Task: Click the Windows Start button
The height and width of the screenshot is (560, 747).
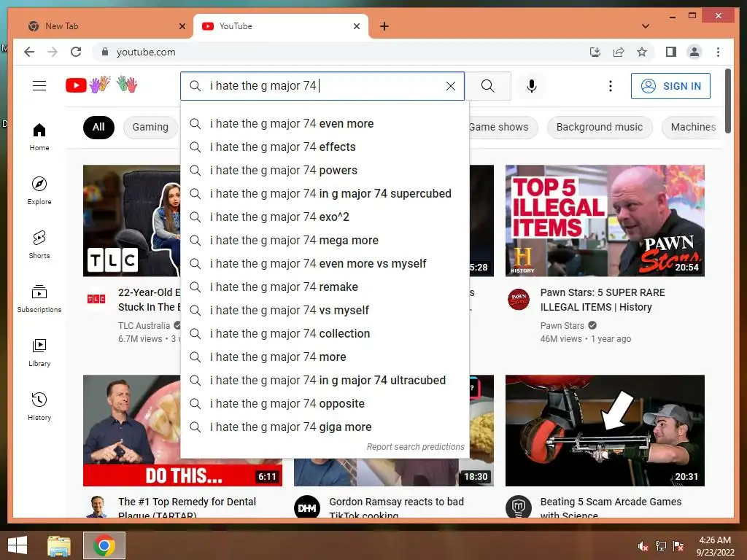Action: click(x=18, y=545)
